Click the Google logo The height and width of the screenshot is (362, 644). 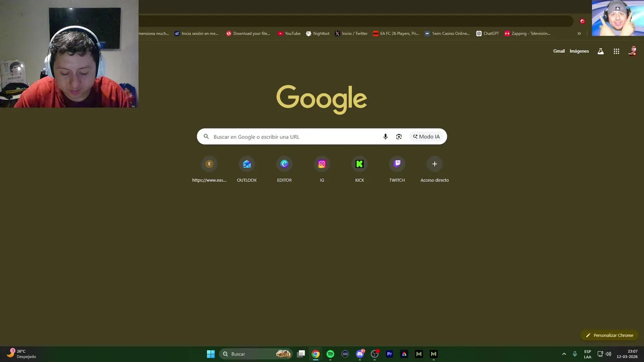(321, 99)
